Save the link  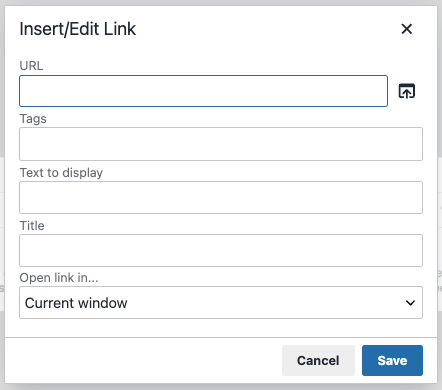point(392,360)
